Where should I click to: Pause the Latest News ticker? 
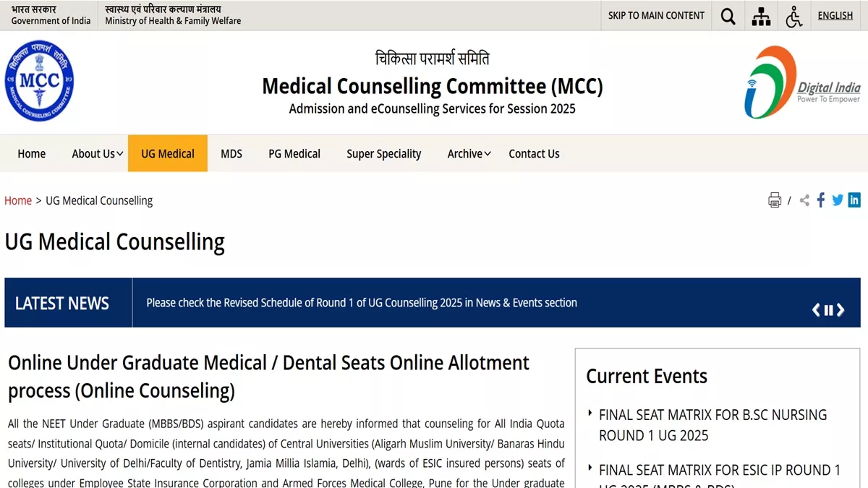[x=829, y=310]
